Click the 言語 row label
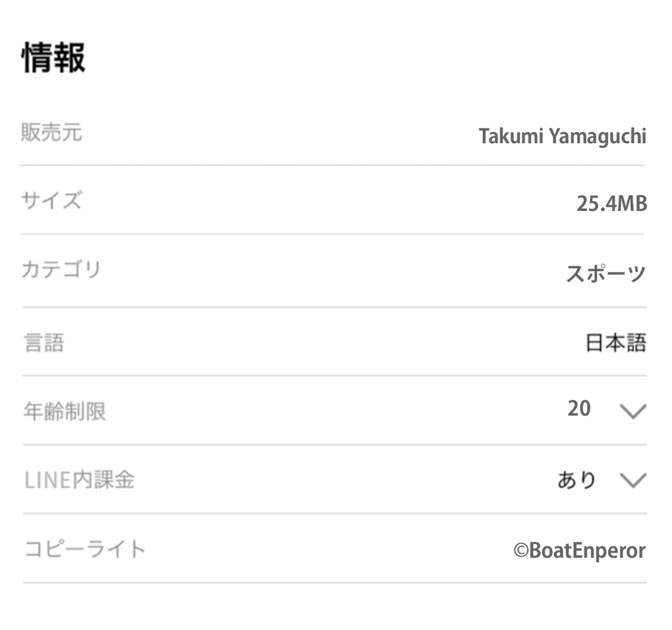 [44, 343]
